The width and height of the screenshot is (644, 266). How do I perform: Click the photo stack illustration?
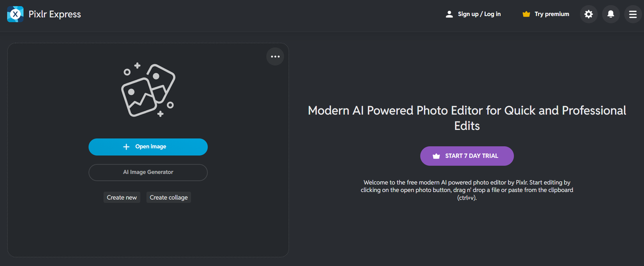(148, 90)
